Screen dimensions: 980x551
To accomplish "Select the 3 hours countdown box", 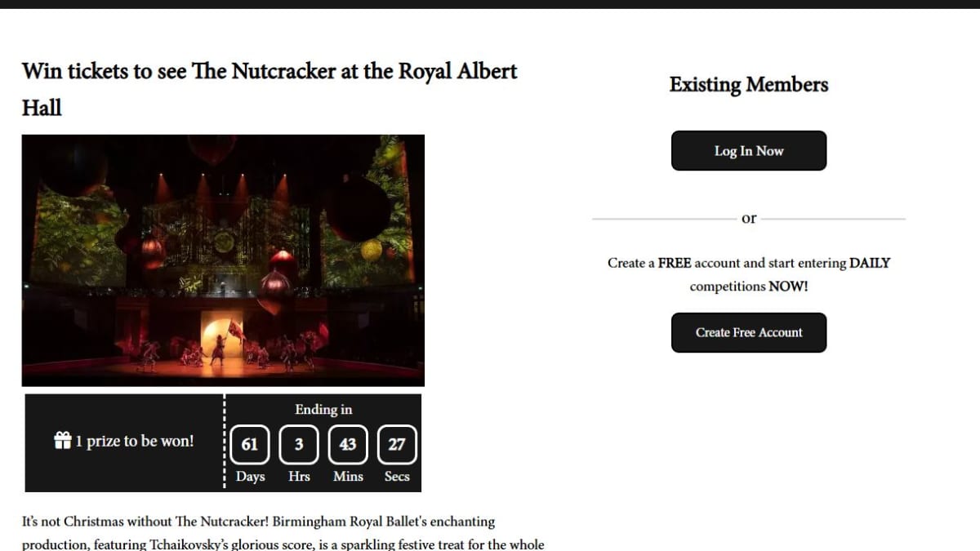I will coord(299,445).
